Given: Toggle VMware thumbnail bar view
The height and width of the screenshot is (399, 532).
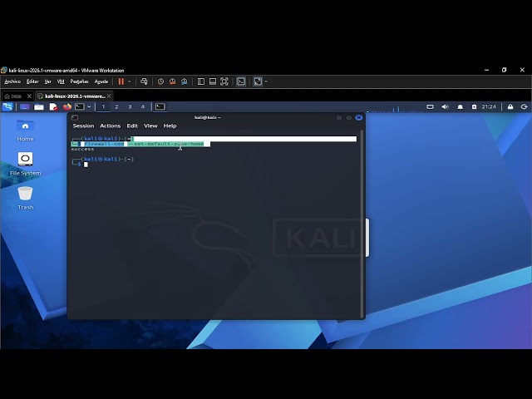Looking at the screenshot, I should [x=213, y=81].
